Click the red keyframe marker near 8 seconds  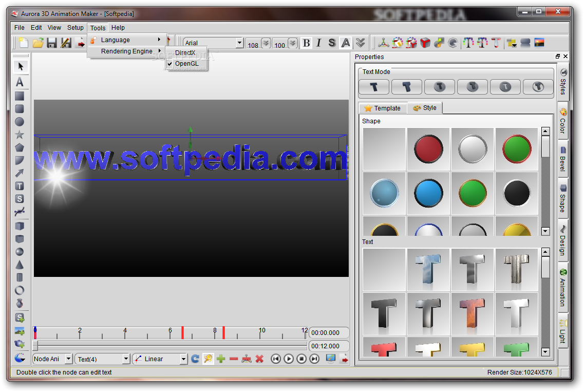tap(223, 332)
